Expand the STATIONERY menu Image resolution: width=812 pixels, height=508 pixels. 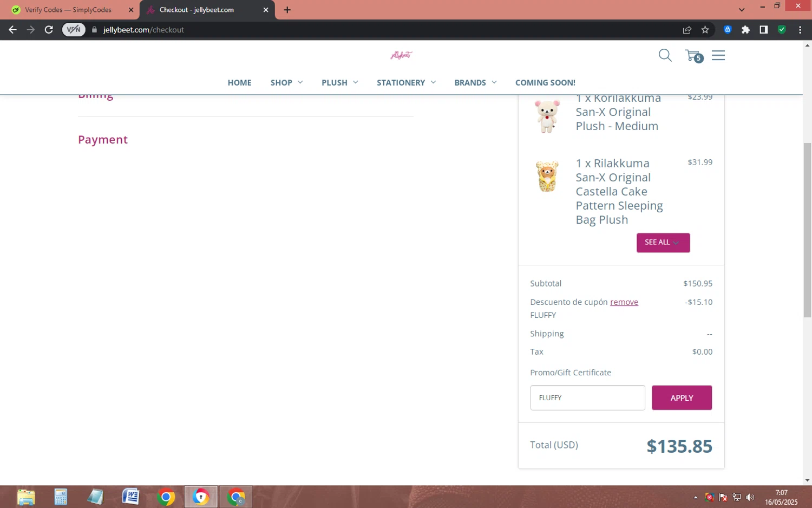click(x=406, y=82)
